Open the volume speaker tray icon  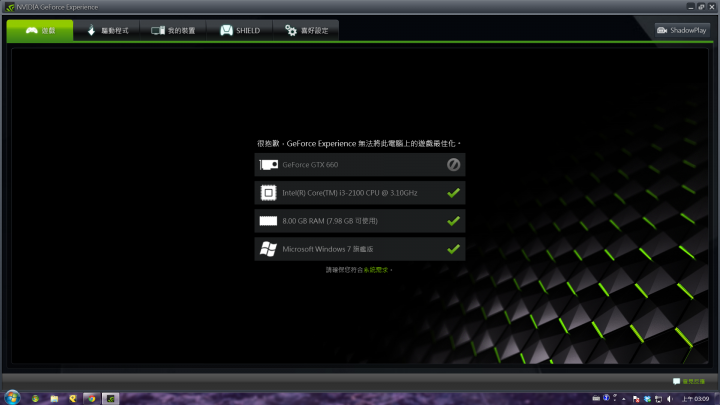pos(669,399)
